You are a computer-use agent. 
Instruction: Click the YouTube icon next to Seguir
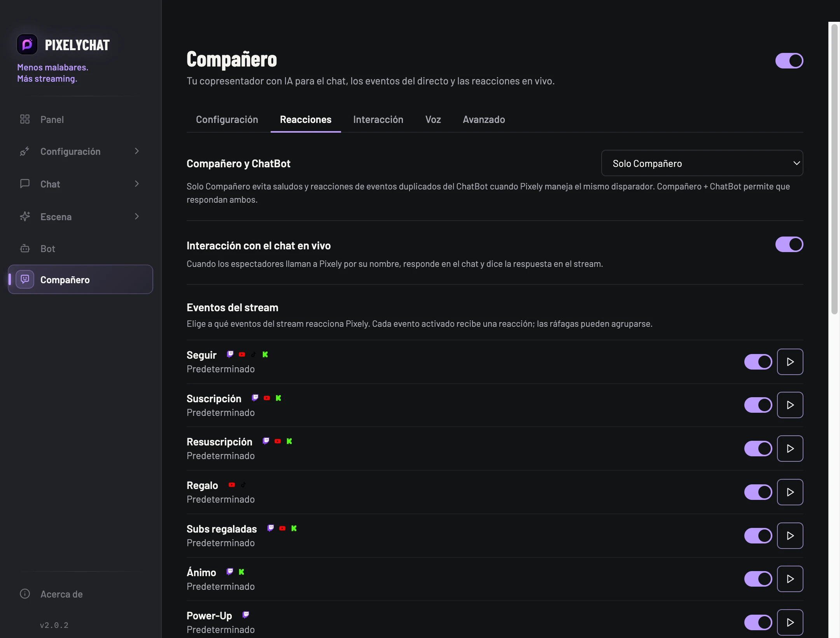[242, 354]
